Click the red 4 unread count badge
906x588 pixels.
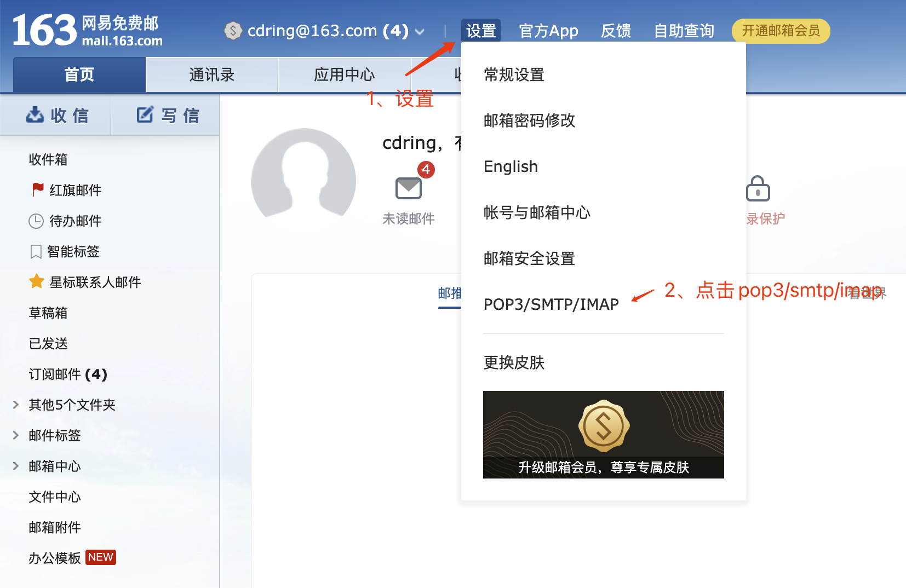point(426,170)
